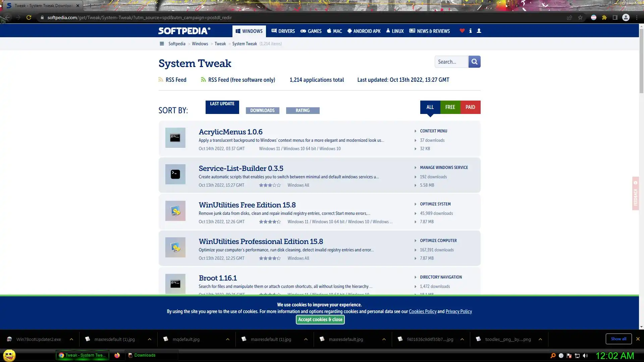Click the info icon in Softpedia header
Image resolution: width=644 pixels, height=362 pixels.
pyautogui.click(x=470, y=31)
